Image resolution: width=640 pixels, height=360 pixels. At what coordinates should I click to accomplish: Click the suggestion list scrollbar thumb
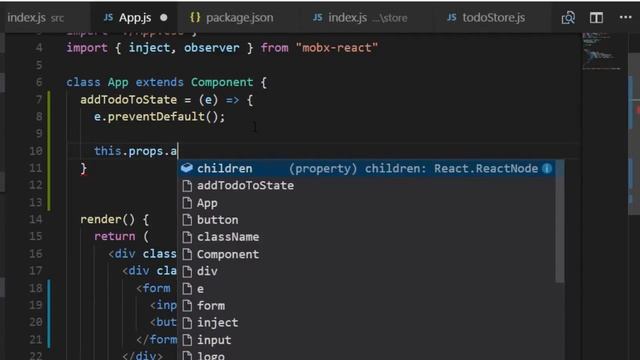[x=560, y=221]
